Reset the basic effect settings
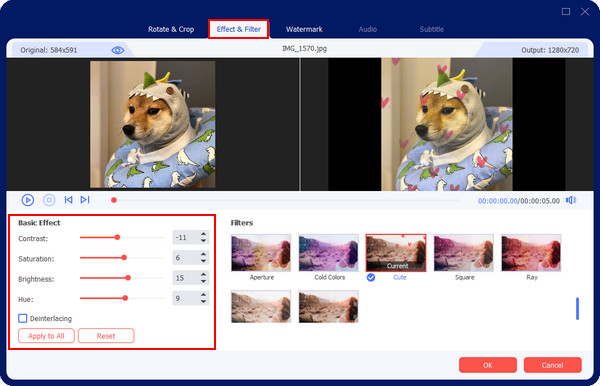The height and width of the screenshot is (386, 600). click(x=106, y=336)
